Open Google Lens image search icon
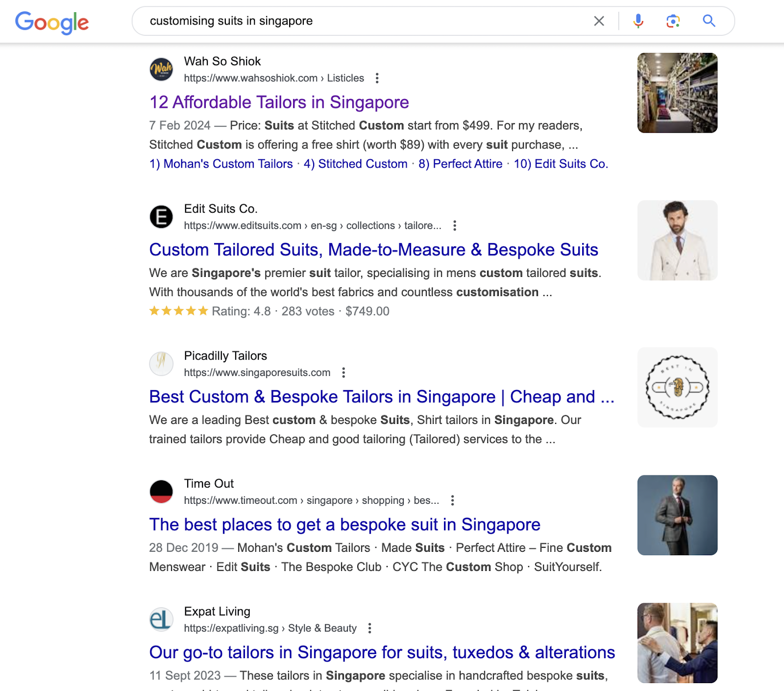 tap(673, 21)
